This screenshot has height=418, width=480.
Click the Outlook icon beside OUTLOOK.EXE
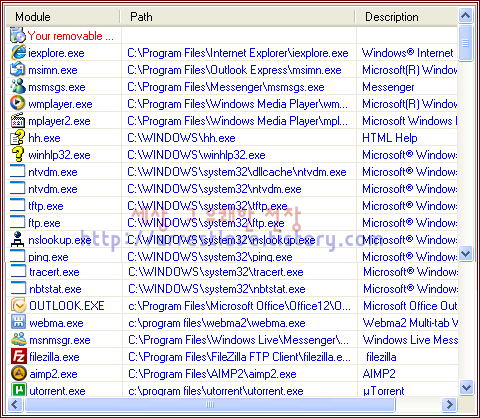pos(18,305)
